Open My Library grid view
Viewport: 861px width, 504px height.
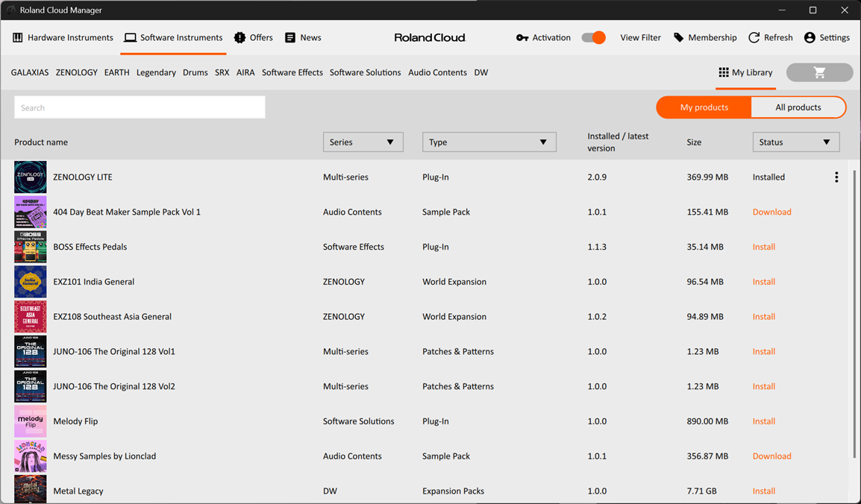tap(745, 72)
